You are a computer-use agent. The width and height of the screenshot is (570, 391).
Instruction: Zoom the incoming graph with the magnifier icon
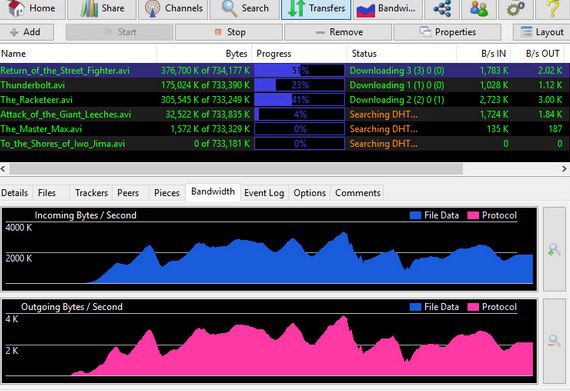tap(554, 250)
